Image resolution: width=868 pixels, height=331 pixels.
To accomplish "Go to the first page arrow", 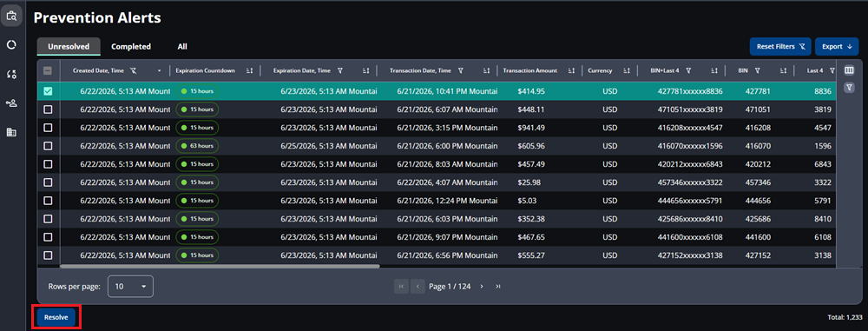I will coord(401,286).
